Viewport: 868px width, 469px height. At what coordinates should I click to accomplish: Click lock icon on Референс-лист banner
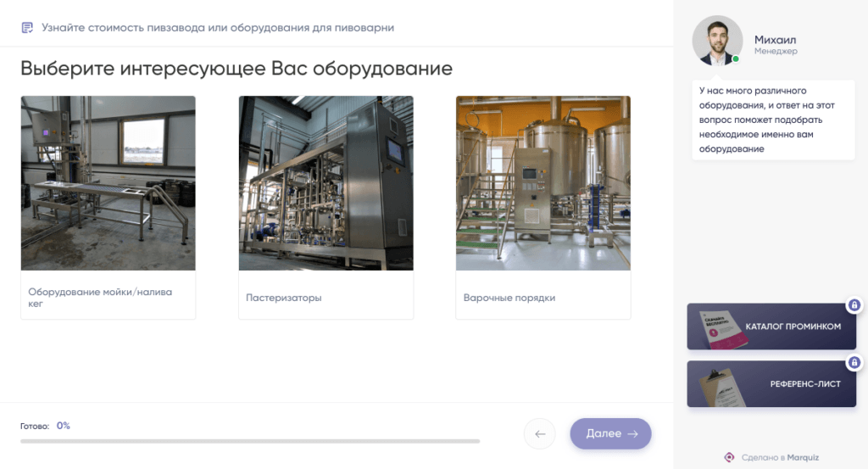tap(854, 363)
